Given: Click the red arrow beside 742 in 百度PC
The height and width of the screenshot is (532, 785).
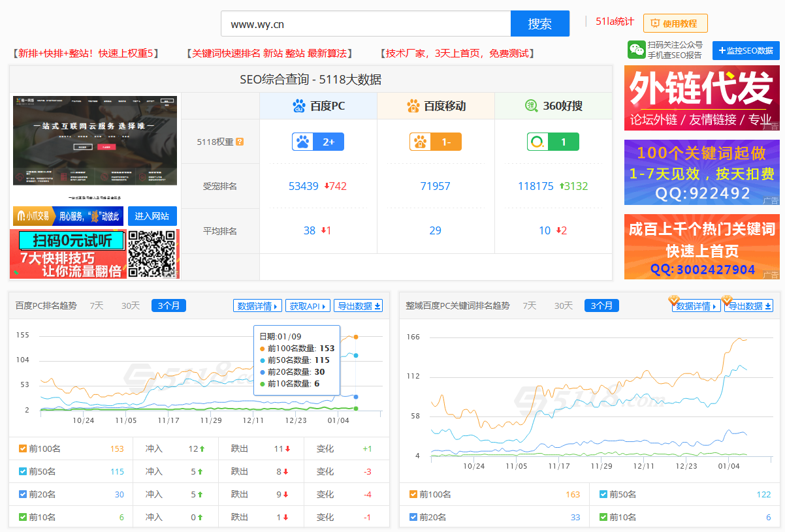Looking at the screenshot, I should pos(327,186).
